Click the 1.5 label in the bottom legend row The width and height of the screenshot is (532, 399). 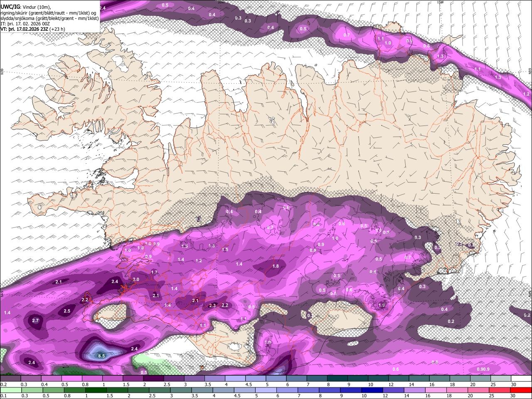110,396
